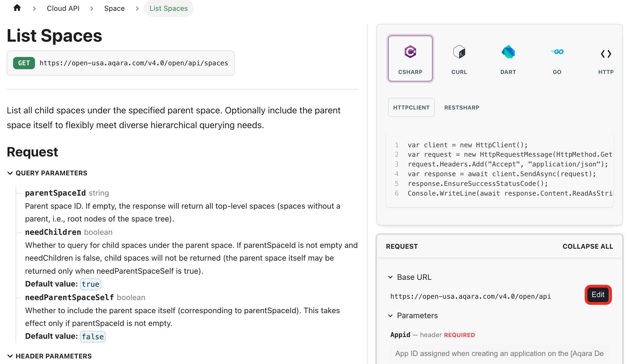Pick the DART language icon
The width and height of the screenshot is (630, 364).
pos(508,52)
